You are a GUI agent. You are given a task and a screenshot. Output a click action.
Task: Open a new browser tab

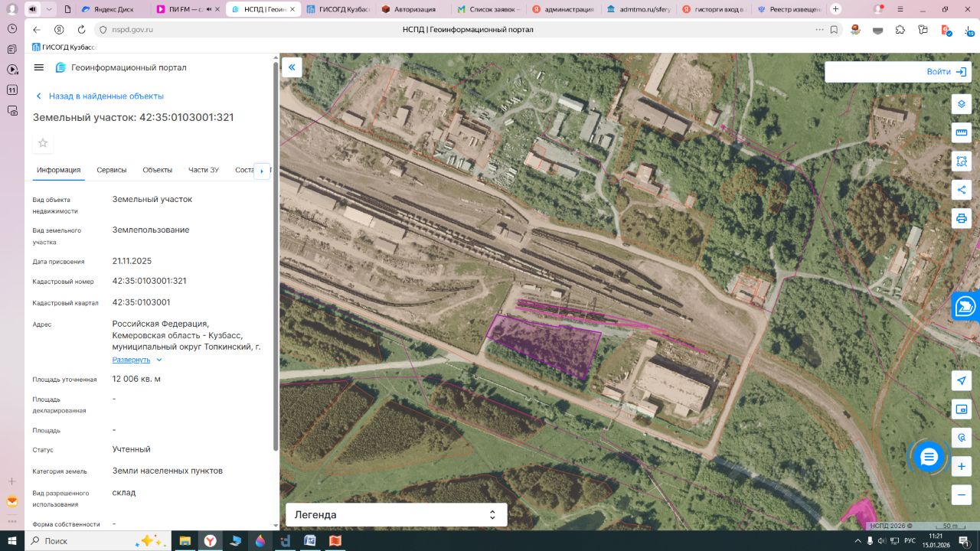click(835, 9)
